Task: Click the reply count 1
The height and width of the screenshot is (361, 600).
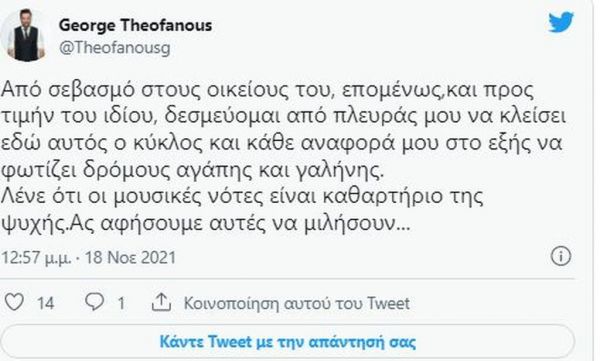Action: (121, 304)
